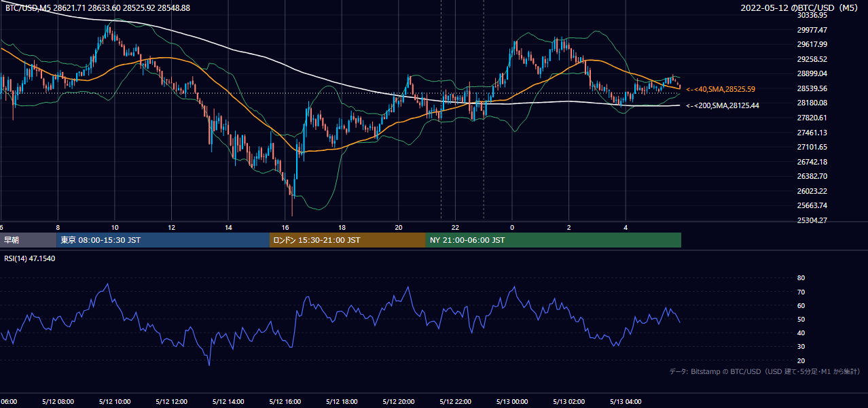Click the price axis label 26382.70
868x408 pixels.
[812, 176]
